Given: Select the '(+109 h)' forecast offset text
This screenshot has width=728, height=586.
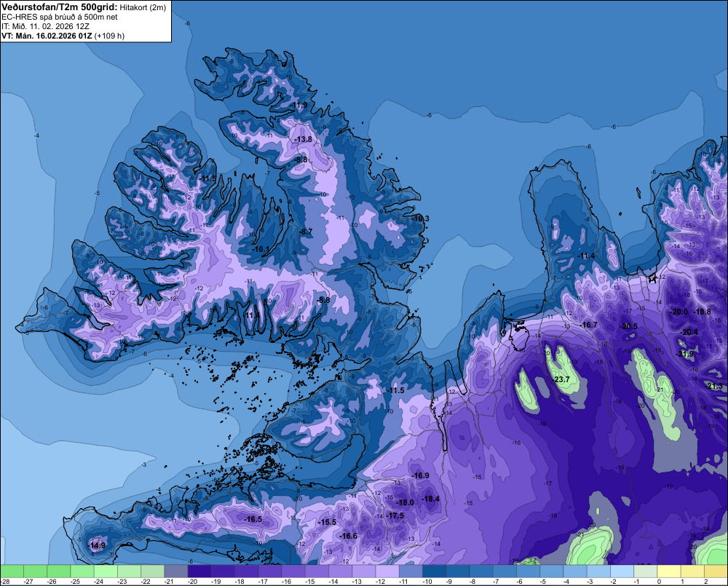Looking at the screenshot, I should point(109,36).
